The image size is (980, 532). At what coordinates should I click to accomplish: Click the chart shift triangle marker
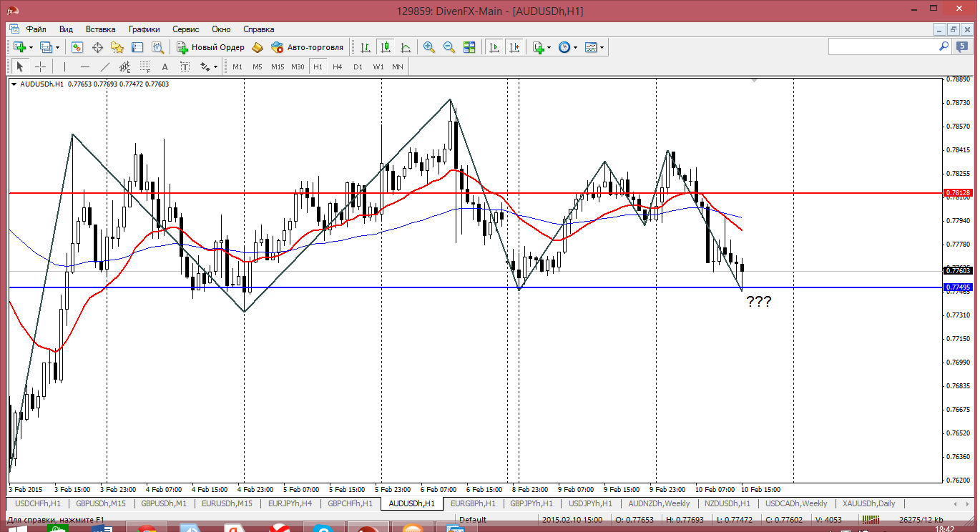(x=754, y=82)
